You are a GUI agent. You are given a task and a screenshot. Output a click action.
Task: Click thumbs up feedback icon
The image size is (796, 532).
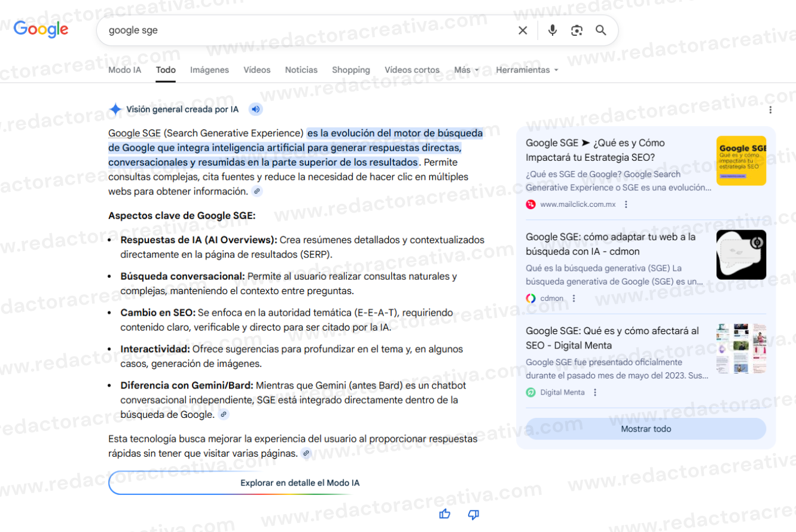click(x=445, y=514)
